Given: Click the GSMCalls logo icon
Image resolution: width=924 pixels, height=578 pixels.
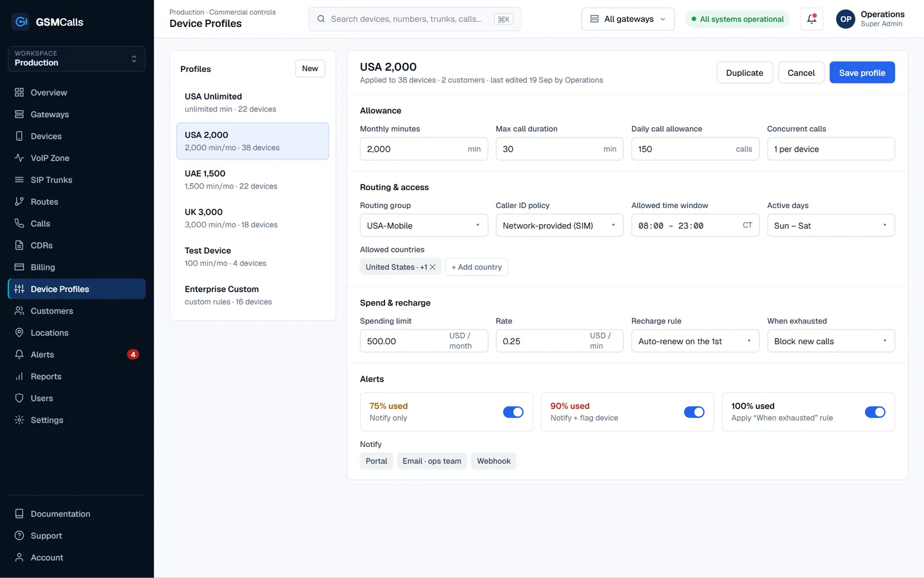Looking at the screenshot, I should pyautogui.click(x=21, y=22).
